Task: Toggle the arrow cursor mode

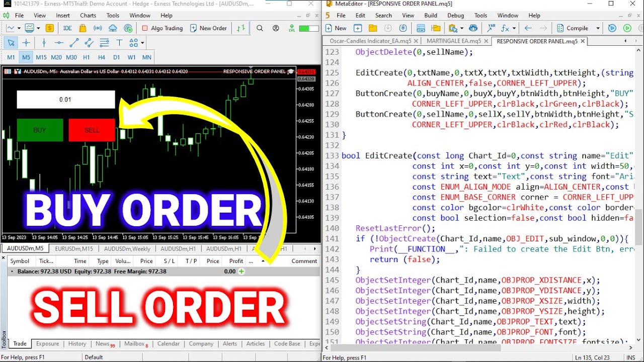Action: [11, 43]
